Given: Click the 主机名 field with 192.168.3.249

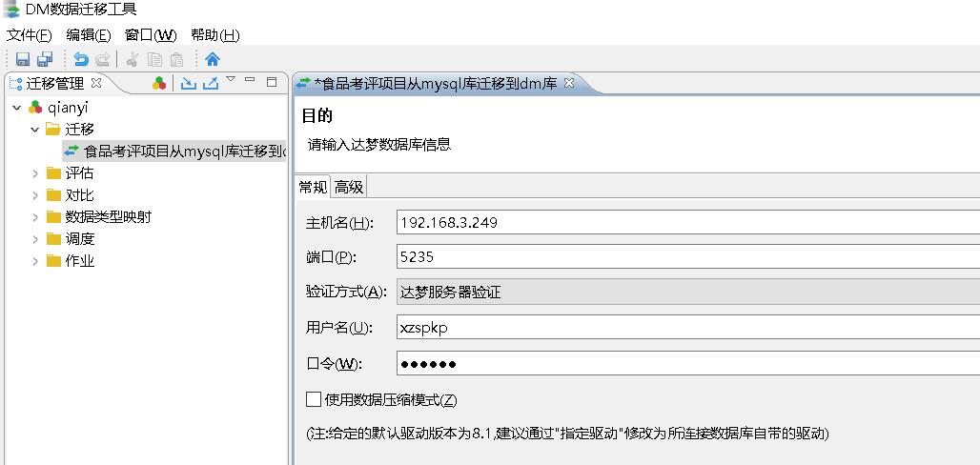Looking at the screenshot, I should pyautogui.click(x=688, y=223).
